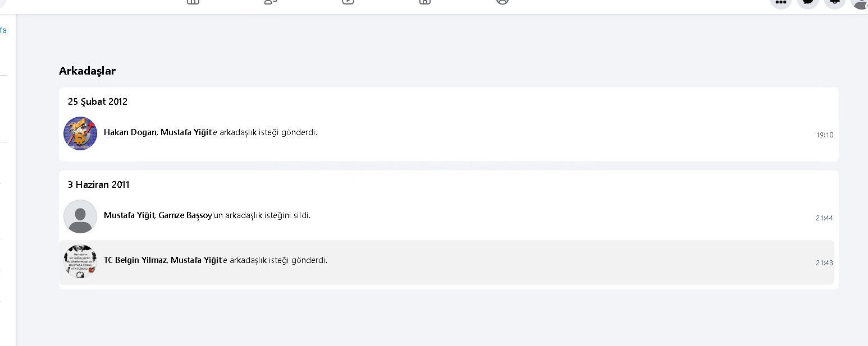Click the 19:10 timestamp
Screen dimensions: 868x346
point(824,135)
